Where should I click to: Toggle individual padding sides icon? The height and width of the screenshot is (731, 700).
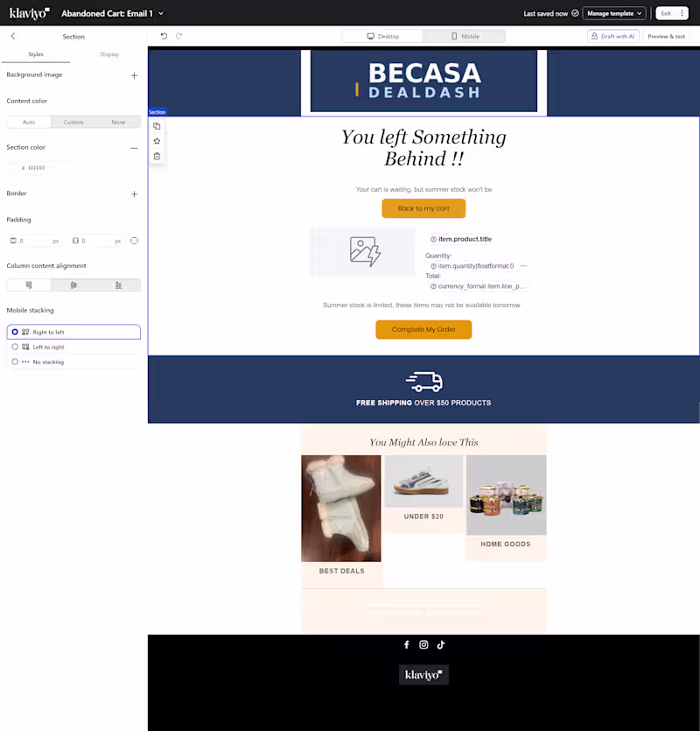coord(134,241)
